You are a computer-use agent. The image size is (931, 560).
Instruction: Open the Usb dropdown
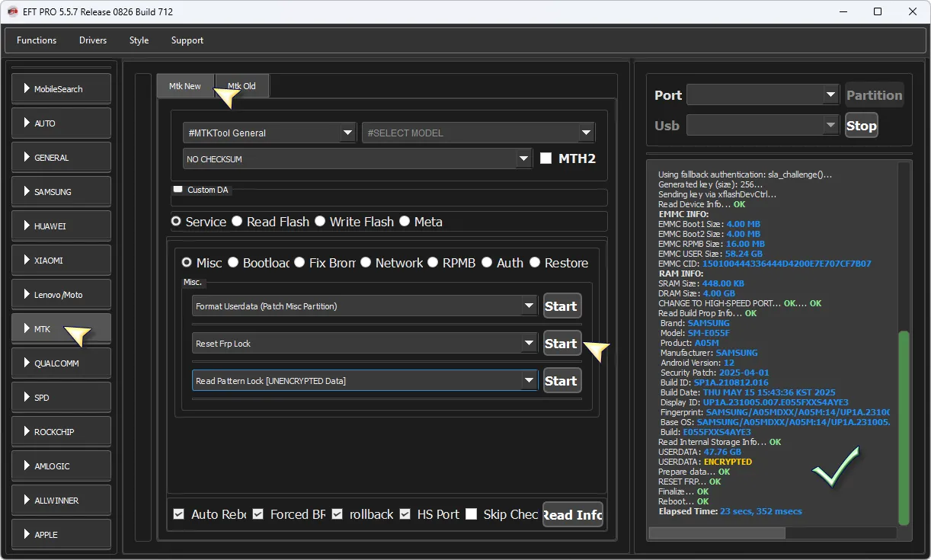click(x=763, y=125)
